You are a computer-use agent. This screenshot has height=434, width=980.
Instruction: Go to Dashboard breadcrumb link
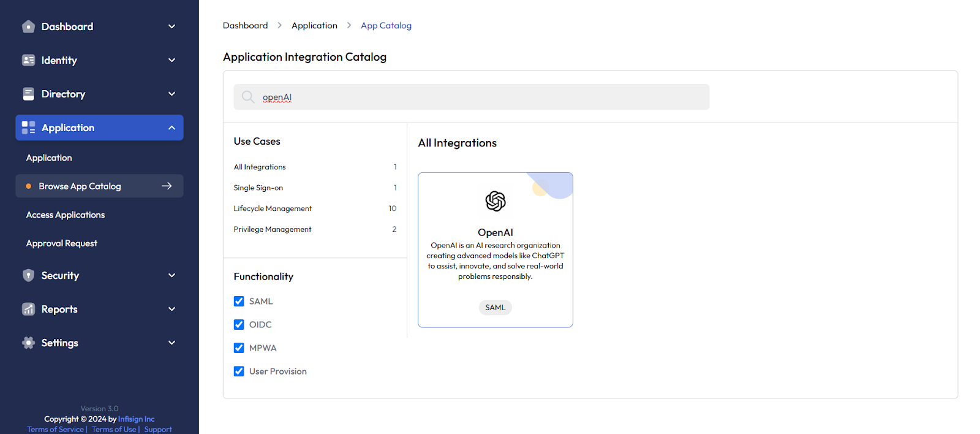pyautogui.click(x=245, y=25)
